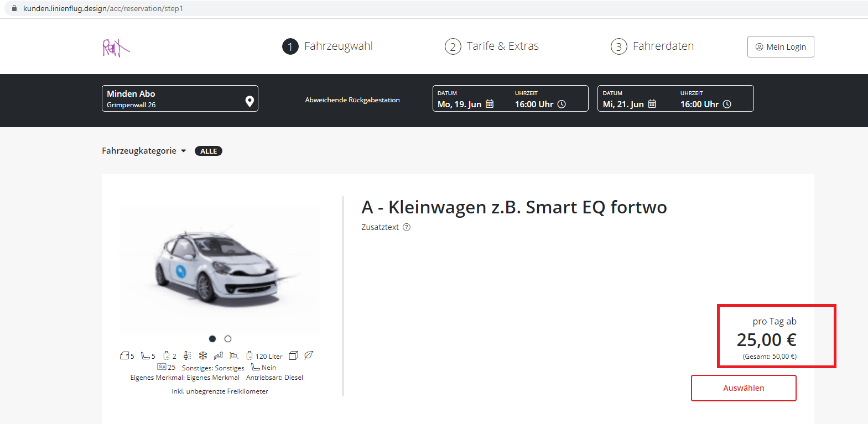The image size is (868, 424).
Task: Click the leaf eco icon
Action: coord(309,355)
